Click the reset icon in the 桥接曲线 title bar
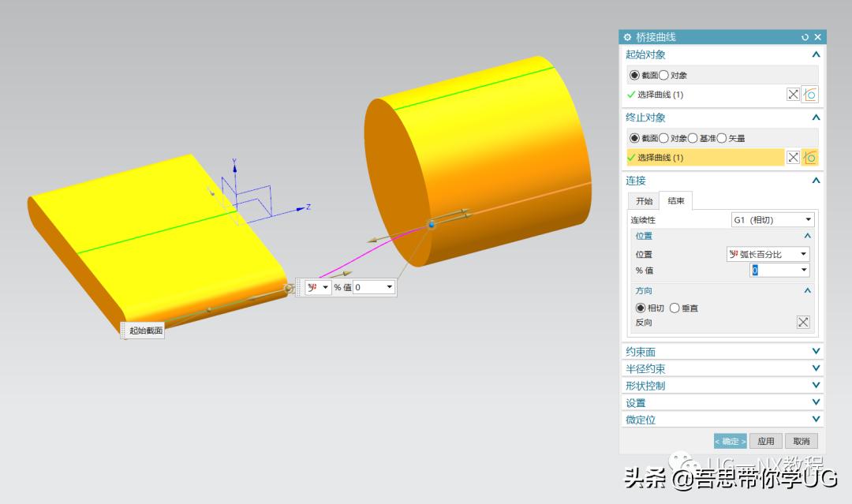852x504 pixels. 805,37
